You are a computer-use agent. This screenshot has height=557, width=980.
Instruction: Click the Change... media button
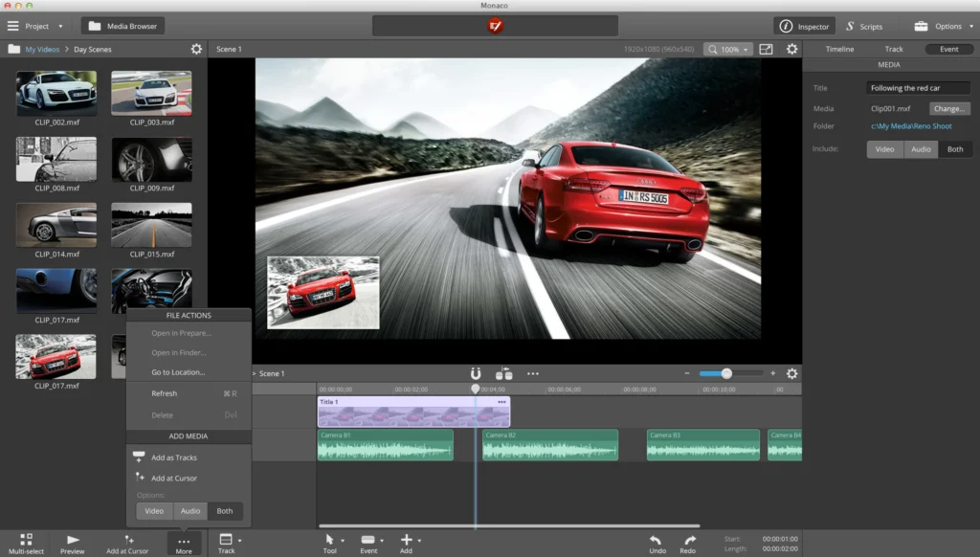click(949, 108)
